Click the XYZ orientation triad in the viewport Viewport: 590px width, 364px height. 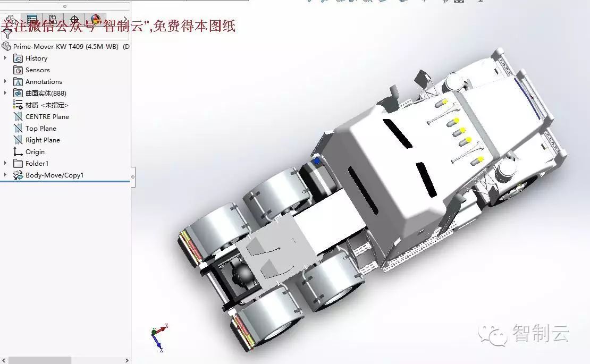159,337
